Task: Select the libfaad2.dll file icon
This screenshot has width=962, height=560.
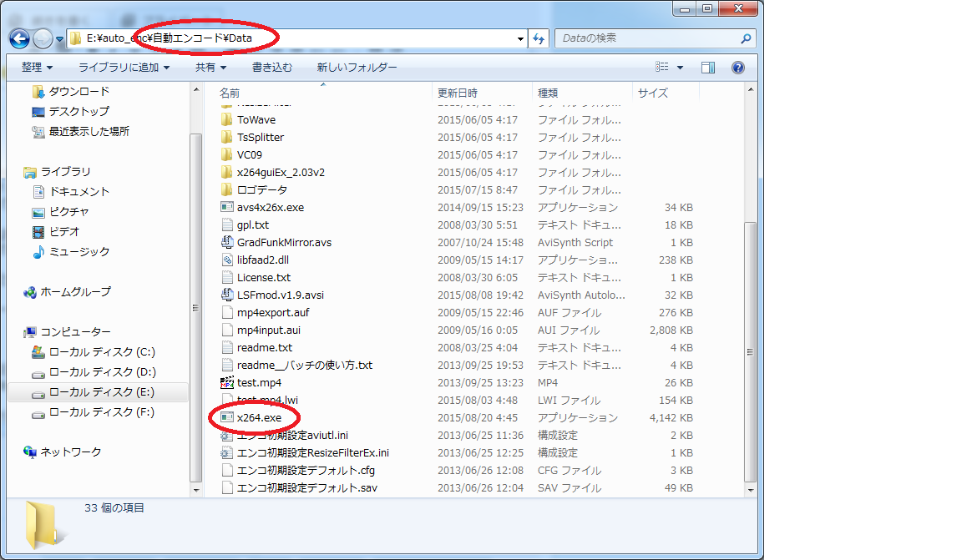Action: coord(227,260)
